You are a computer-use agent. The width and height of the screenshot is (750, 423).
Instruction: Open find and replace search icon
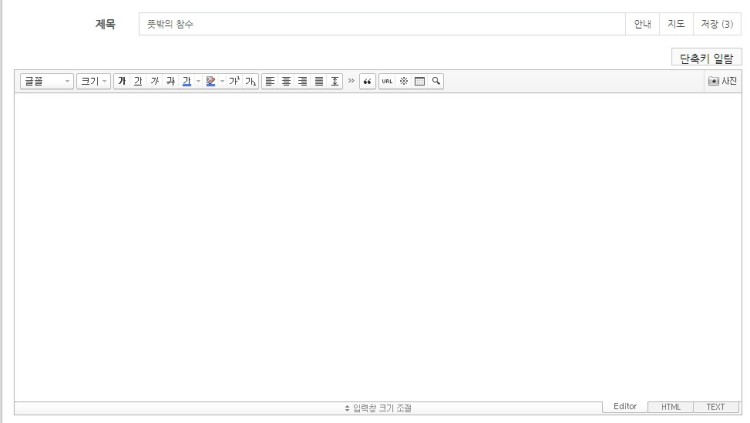(x=436, y=80)
